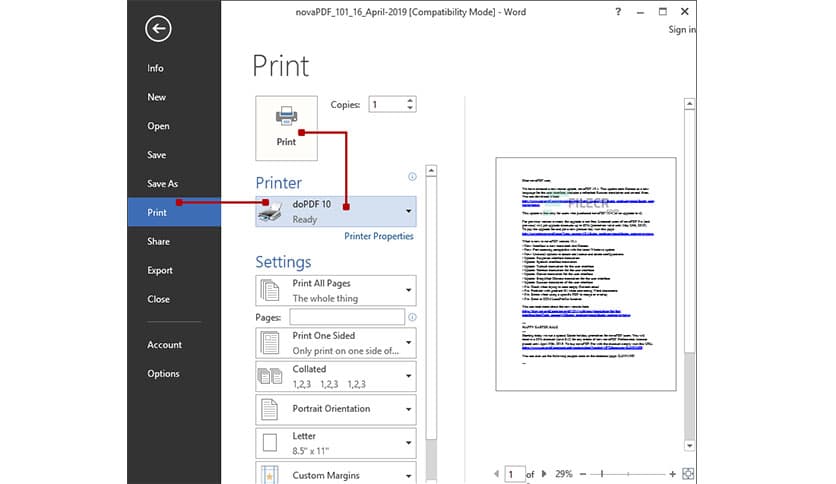Open the Printer Properties link
The image size is (836, 484).
(x=379, y=236)
